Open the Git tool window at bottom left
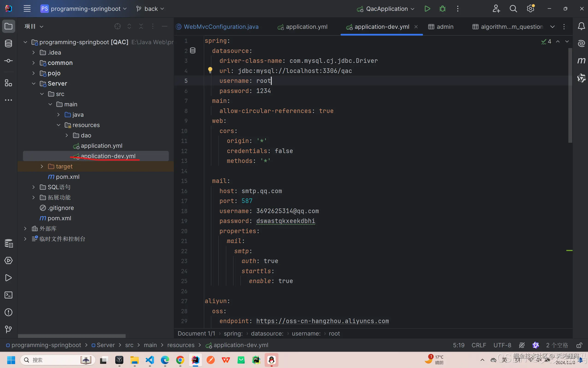The width and height of the screenshot is (588, 368). pos(9,329)
